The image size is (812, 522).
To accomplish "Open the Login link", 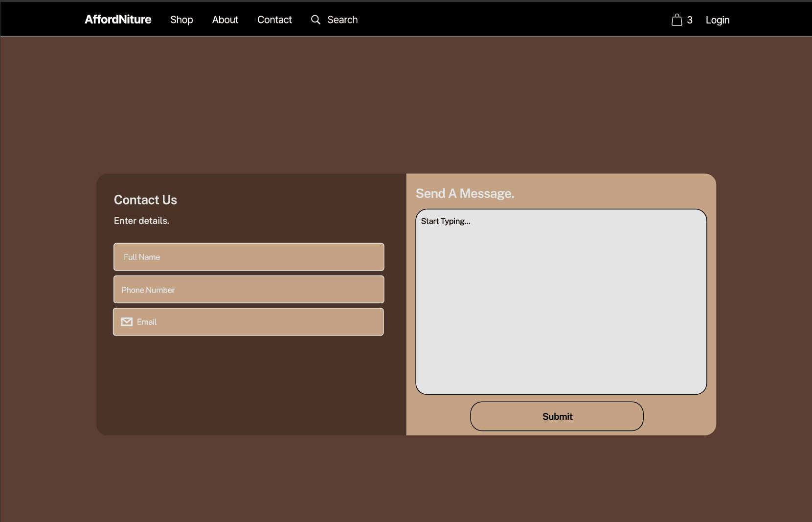I will pos(717,20).
